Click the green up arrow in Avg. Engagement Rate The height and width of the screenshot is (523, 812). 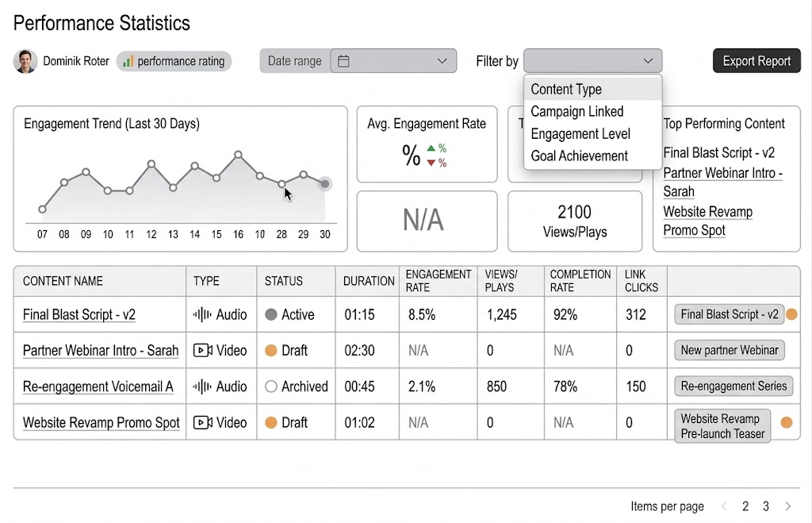click(x=431, y=148)
